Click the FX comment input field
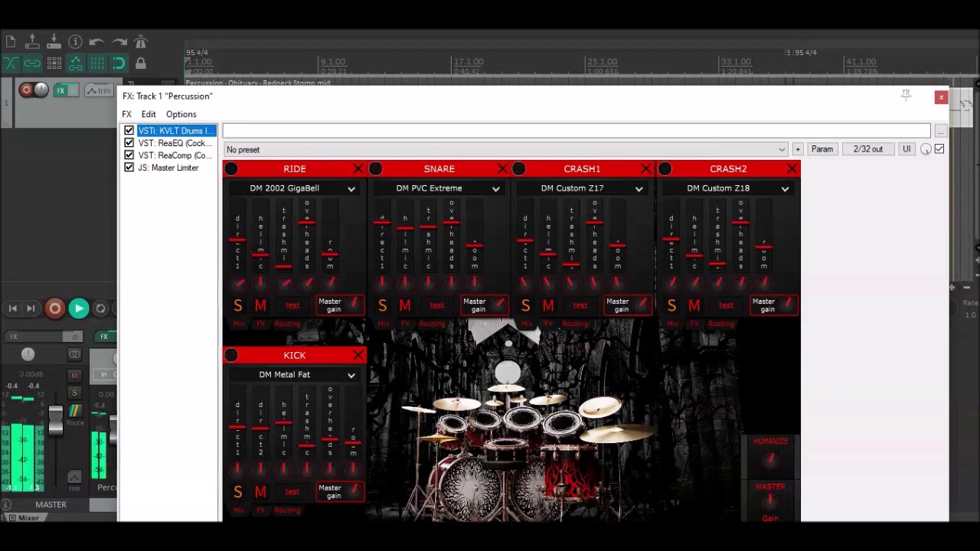This screenshot has height=551, width=980. [x=577, y=132]
